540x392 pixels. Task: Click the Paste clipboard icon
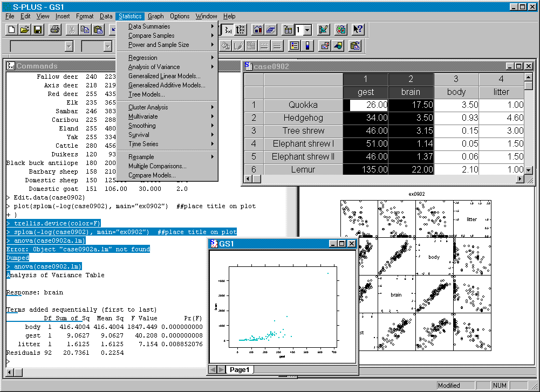coord(98,30)
